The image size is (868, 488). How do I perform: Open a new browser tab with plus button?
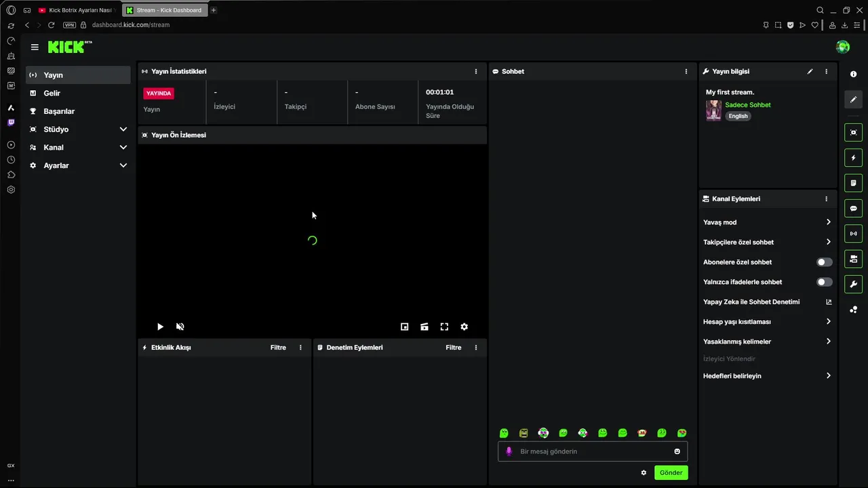[214, 10]
